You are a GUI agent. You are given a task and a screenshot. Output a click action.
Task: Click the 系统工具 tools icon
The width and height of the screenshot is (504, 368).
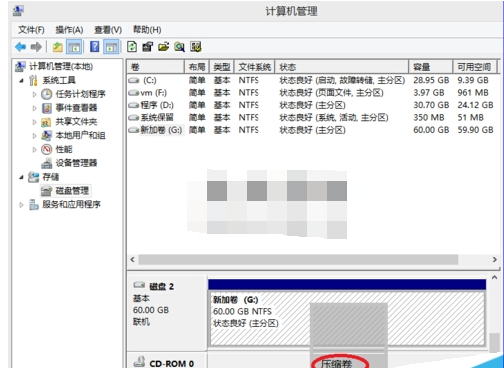(x=33, y=80)
